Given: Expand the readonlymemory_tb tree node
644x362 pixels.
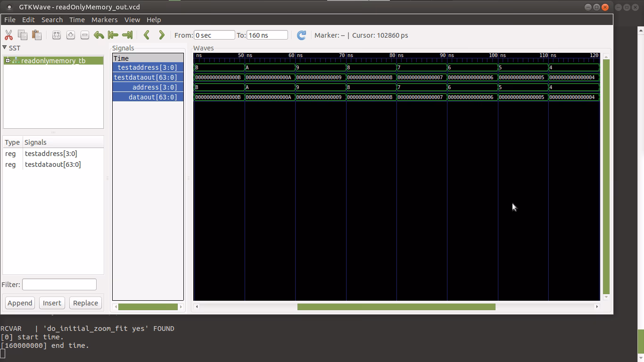Looking at the screenshot, I should pos(8,61).
